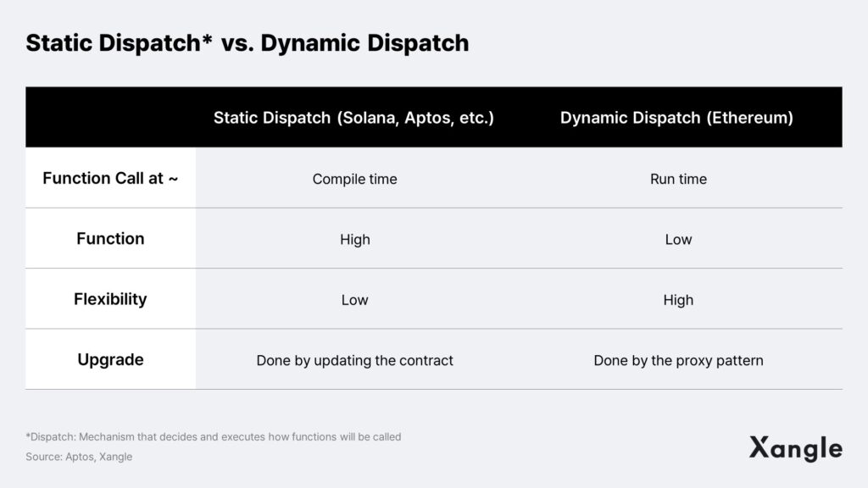Viewport: 868px width, 488px height.
Task: Click the Xangle logo
Action: 795,449
